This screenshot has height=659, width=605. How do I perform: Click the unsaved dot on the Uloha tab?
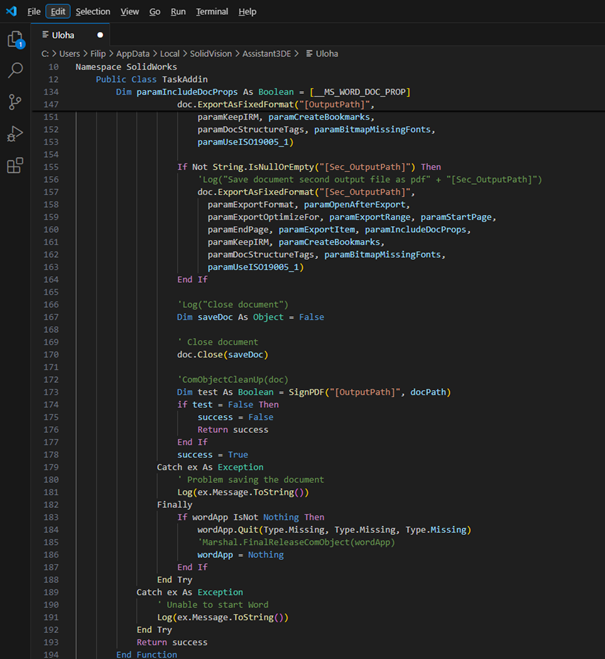point(100,35)
